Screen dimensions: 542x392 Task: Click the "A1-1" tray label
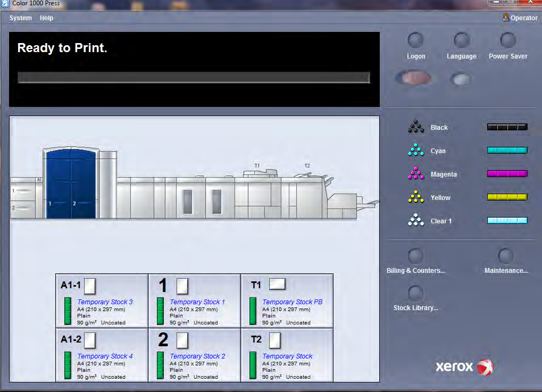click(x=71, y=285)
